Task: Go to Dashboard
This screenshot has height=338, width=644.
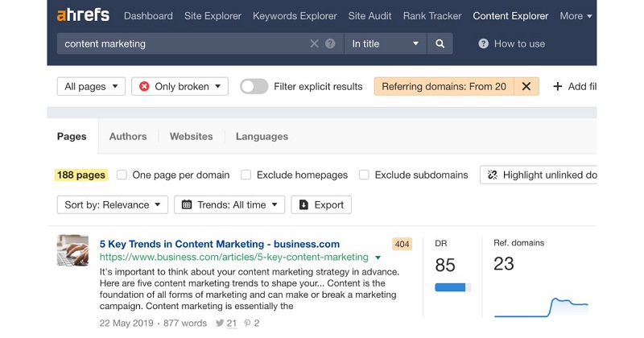Action: pos(148,16)
